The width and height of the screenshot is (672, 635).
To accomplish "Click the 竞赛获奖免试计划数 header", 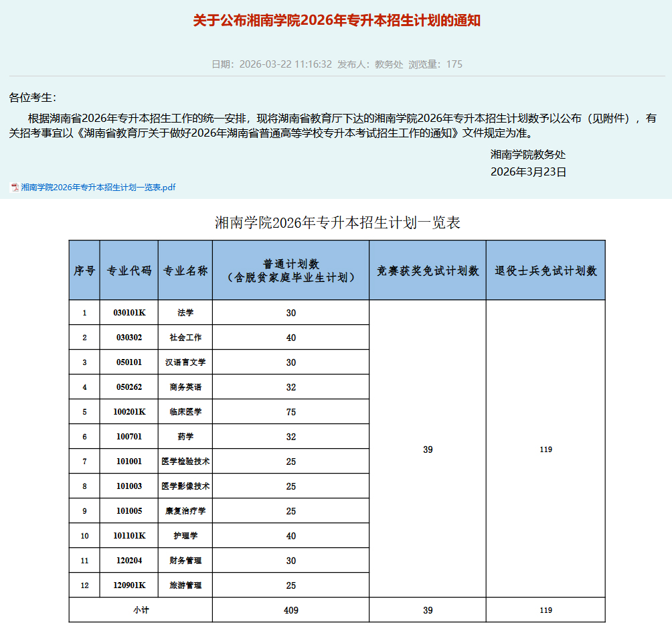I will tap(426, 269).
